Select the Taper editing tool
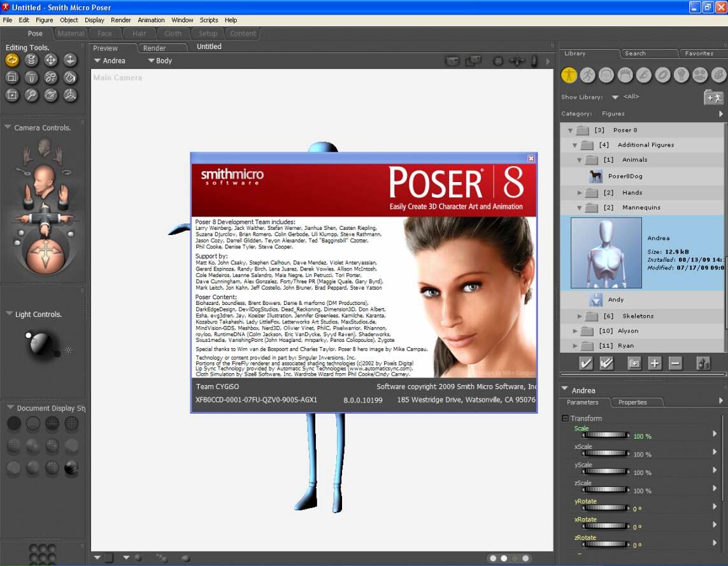This screenshot has height=566, width=728. 31,78
